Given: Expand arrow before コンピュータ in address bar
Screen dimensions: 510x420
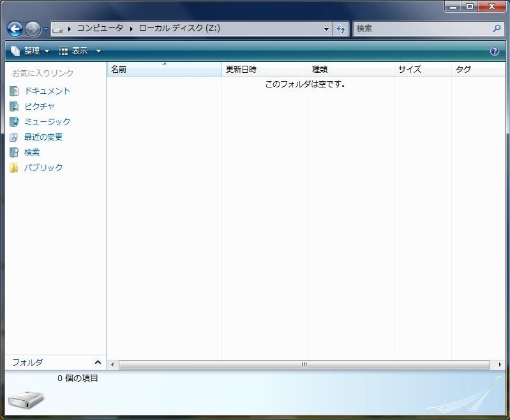Looking at the screenshot, I should [x=70, y=29].
